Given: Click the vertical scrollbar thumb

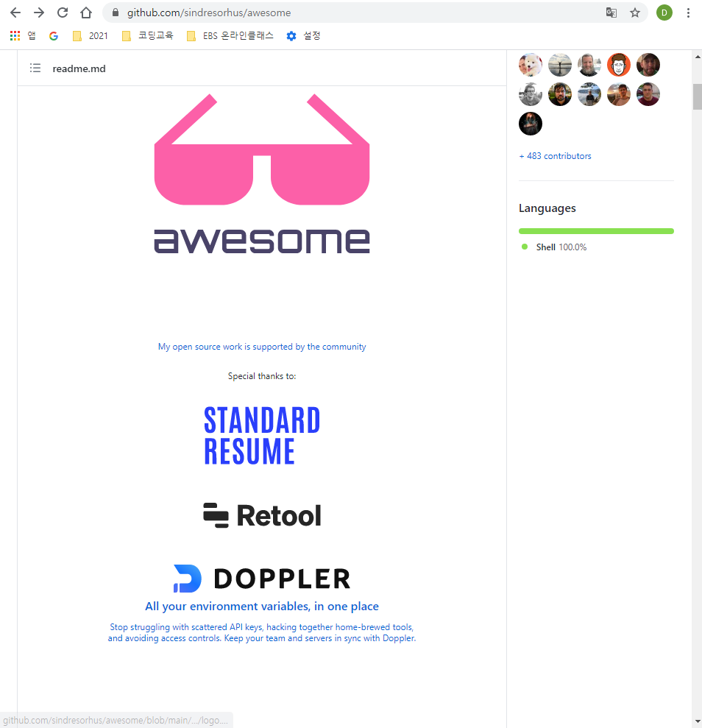Looking at the screenshot, I should 698,96.
